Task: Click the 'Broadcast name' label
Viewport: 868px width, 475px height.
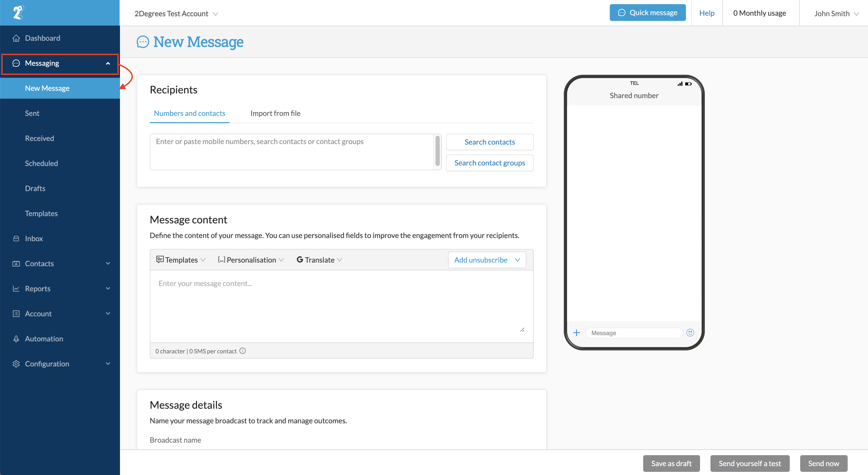Action: [175, 440]
